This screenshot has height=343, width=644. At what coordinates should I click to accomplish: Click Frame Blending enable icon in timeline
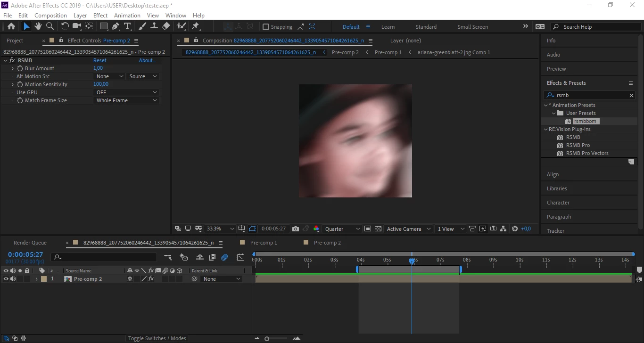[212, 257]
